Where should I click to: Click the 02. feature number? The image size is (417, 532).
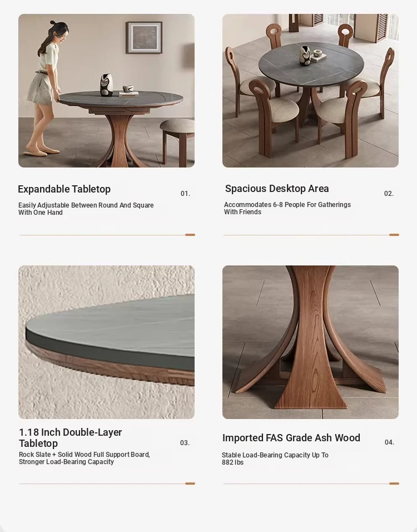389,194
